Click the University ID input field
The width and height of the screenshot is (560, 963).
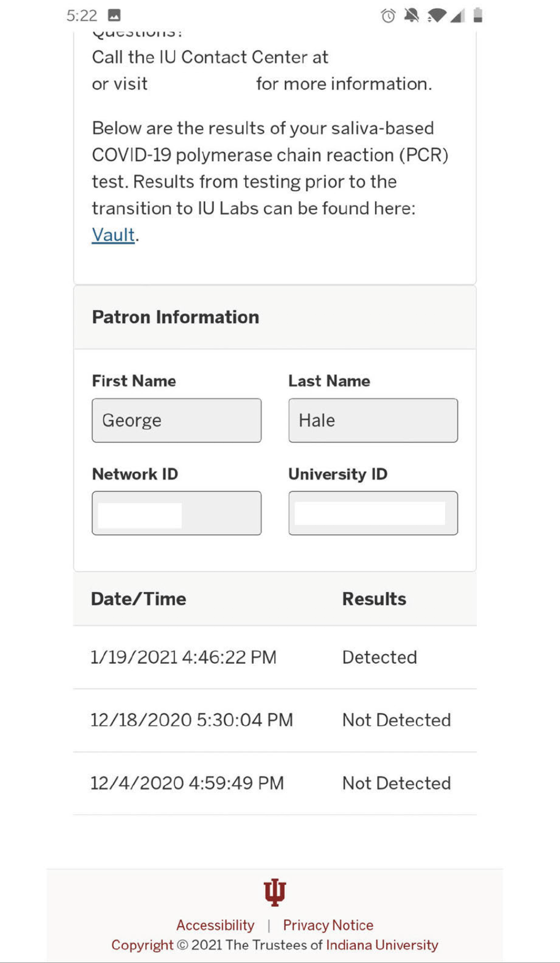click(x=373, y=513)
